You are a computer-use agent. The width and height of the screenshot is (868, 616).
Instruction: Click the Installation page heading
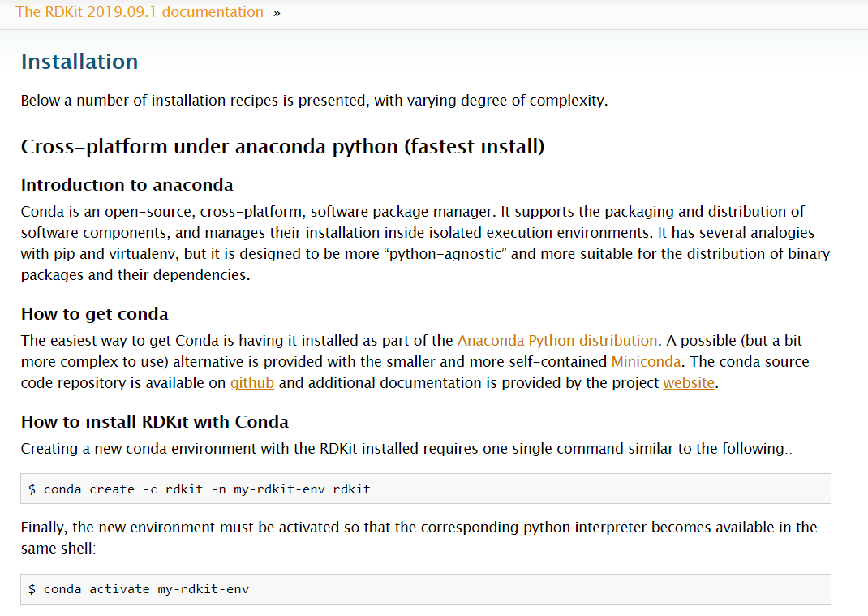point(79,62)
